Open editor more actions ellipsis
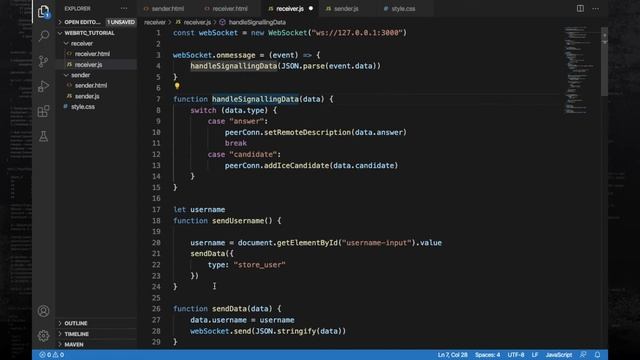This screenshot has height=360, width=640. point(596,9)
